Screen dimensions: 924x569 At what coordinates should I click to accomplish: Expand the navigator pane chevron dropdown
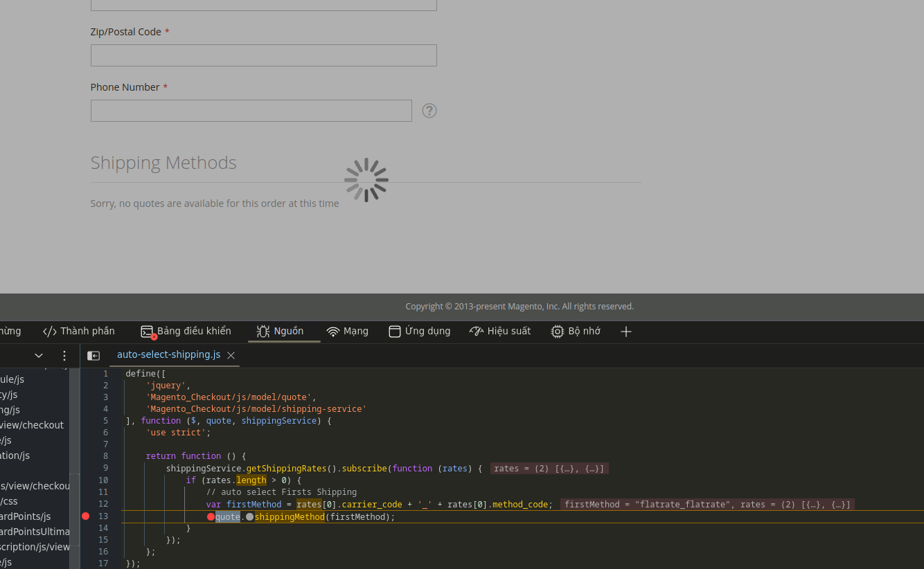coord(39,356)
